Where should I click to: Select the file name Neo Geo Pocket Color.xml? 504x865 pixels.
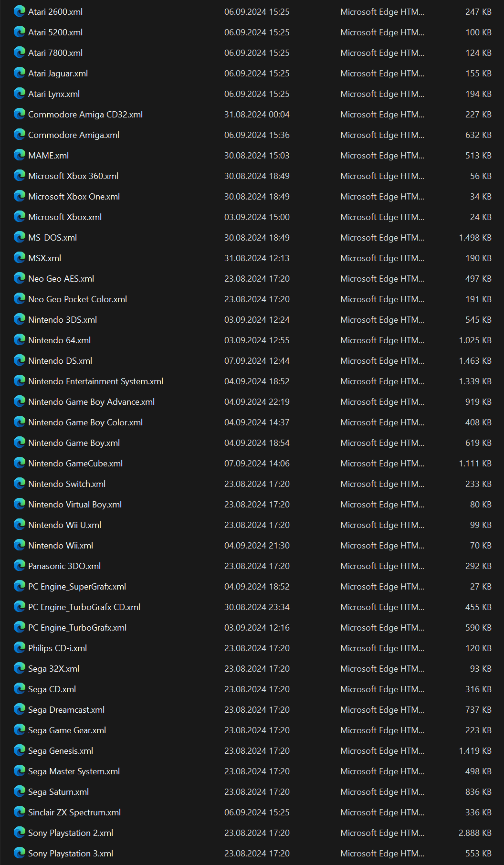(x=77, y=299)
